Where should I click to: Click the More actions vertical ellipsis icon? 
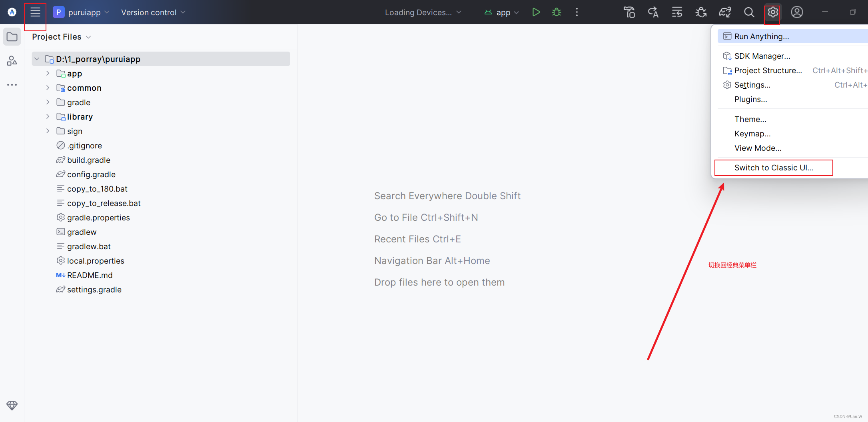pyautogui.click(x=577, y=12)
